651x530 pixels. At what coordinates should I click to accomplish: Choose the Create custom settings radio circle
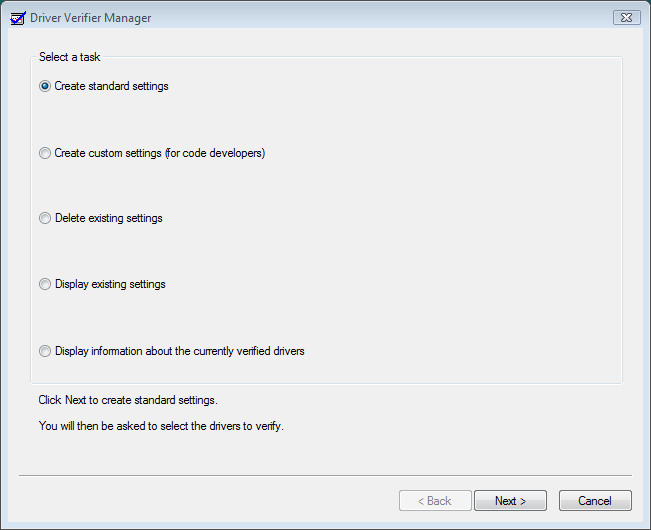click(45, 153)
